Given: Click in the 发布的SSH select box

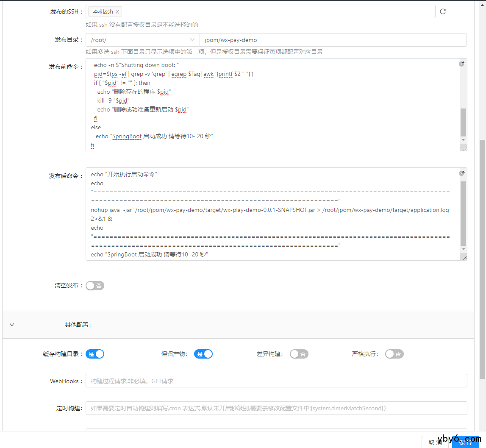Looking at the screenshot, I should pos(260,11).
